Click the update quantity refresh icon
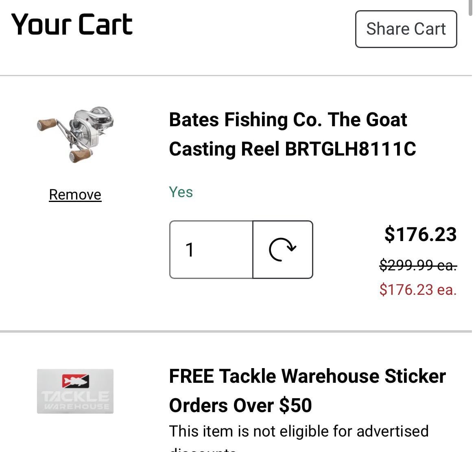 pos(283,250)
